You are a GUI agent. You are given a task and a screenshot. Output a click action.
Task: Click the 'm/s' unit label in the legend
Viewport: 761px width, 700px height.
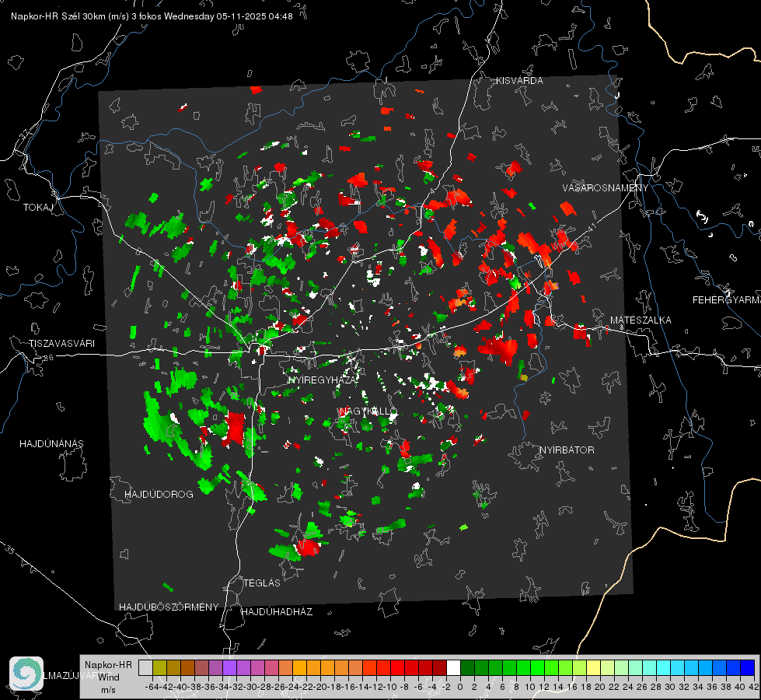(108, 690)
